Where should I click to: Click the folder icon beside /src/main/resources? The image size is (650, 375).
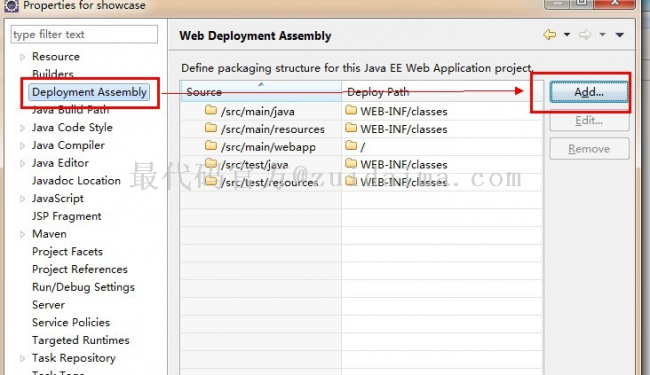click(x=211, y=128)
